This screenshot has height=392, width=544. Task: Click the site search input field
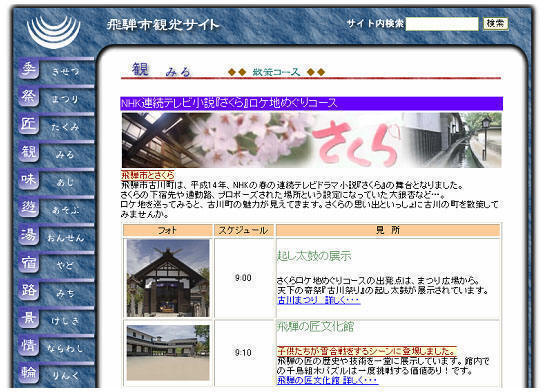(x=442, y=24)
